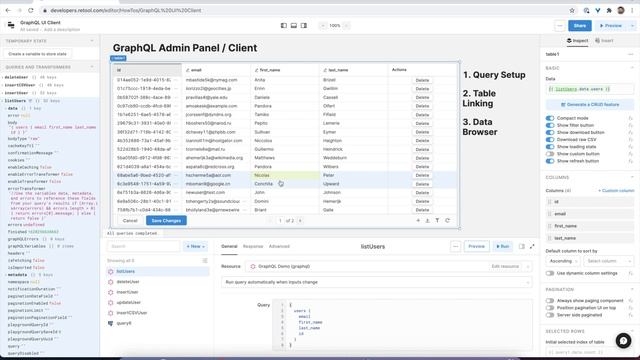
Task: Open the Advanced query tab
Action: click(279, 246)
